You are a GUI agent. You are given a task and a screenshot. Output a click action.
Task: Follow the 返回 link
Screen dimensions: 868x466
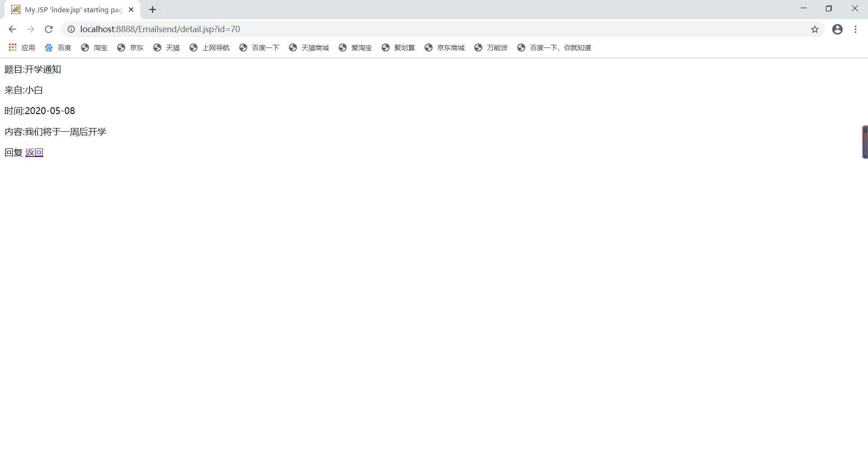34,152
